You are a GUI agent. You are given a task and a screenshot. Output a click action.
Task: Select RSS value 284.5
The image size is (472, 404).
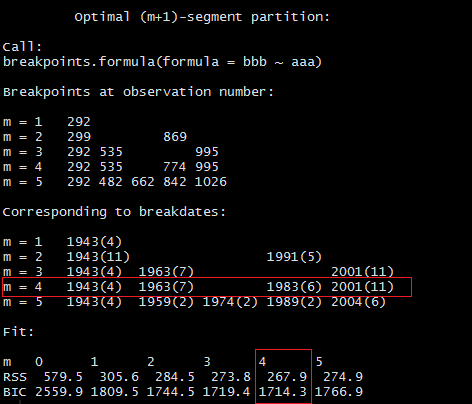(175, 377)
